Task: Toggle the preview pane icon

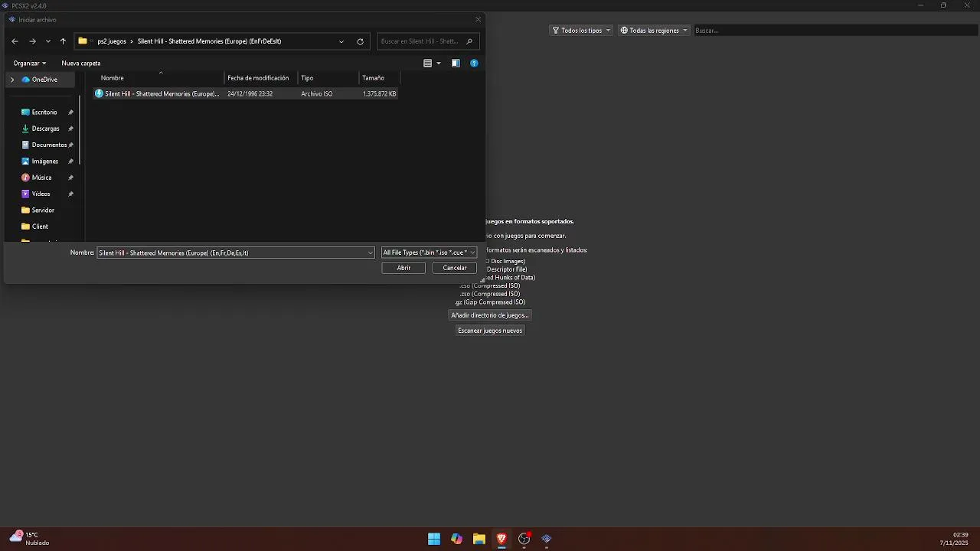Action: point(456,64)
